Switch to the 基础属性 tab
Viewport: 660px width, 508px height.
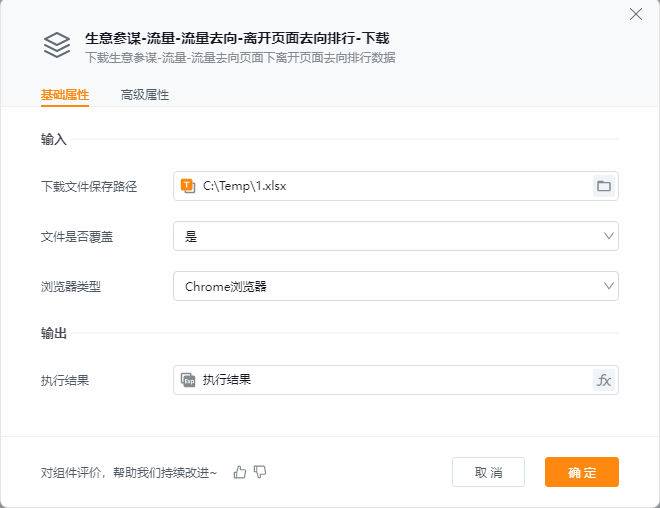[x=65, y=95]
